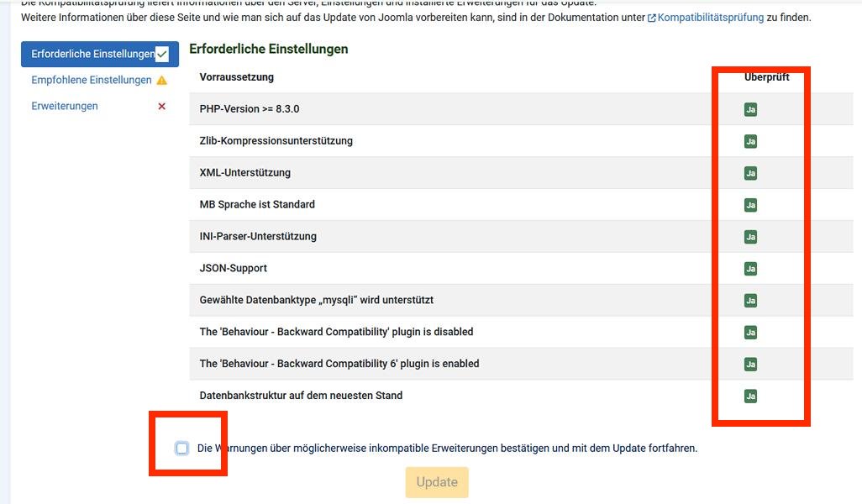Open the Erweiterungen section
The width and height of the screenshot is (862, 504).
66,106
